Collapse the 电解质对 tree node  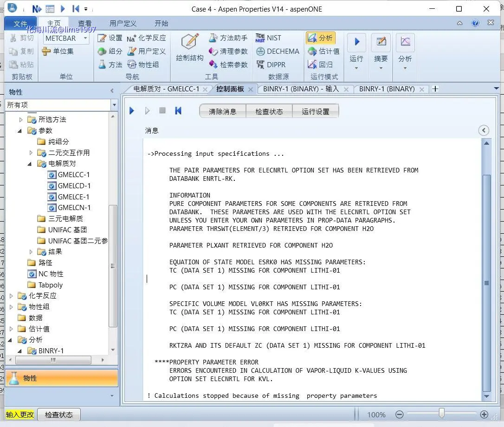click(30, 164)
